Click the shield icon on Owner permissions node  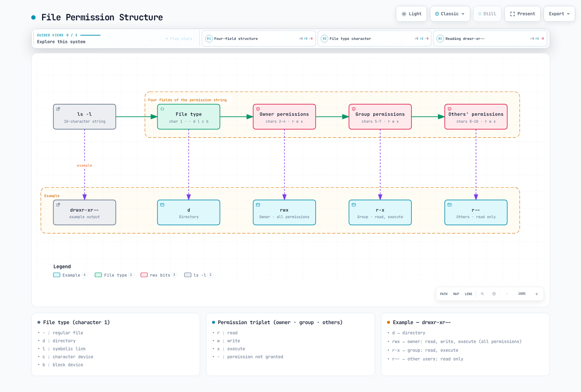pyautogui.click(x=258, y=109)
